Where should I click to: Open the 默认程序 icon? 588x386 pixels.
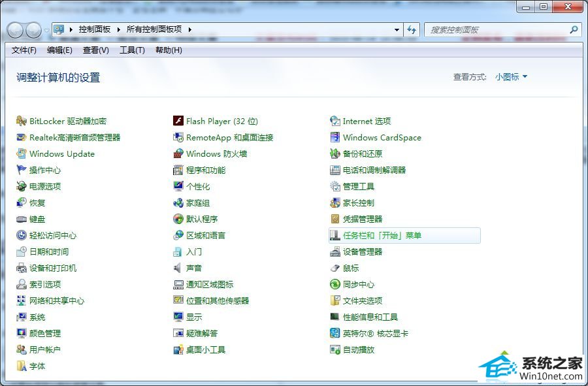click(178, 219)
